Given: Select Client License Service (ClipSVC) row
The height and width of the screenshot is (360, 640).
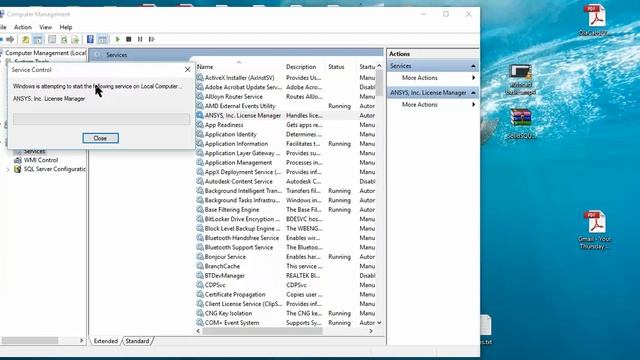Looking at the screenshot, I should 286,304.
